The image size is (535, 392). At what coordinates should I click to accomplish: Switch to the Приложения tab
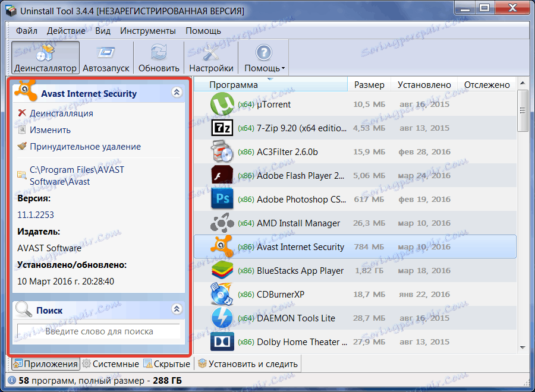46,363
